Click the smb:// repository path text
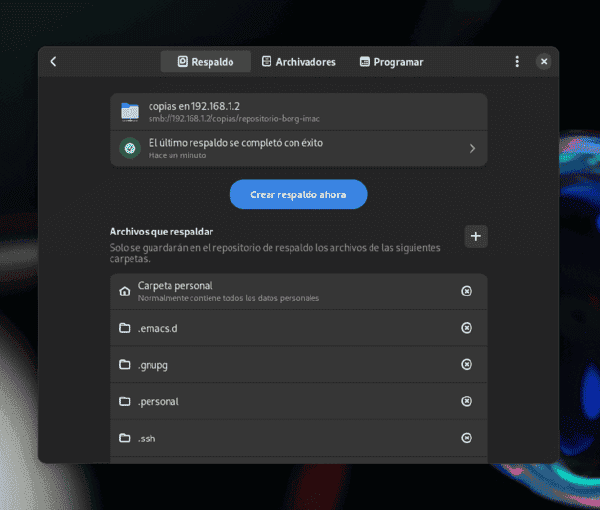This screenshot has height=510, width=600. [x=234, y=119]
